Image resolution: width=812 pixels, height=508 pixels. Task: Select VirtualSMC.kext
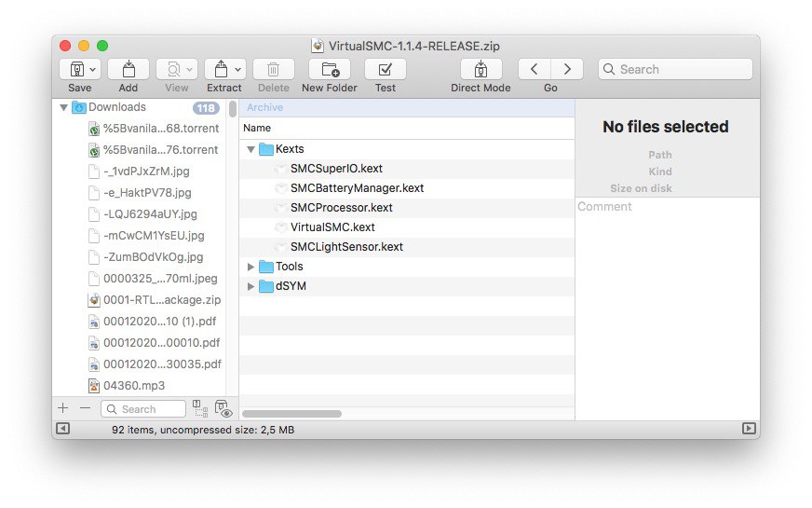(407, 227)
